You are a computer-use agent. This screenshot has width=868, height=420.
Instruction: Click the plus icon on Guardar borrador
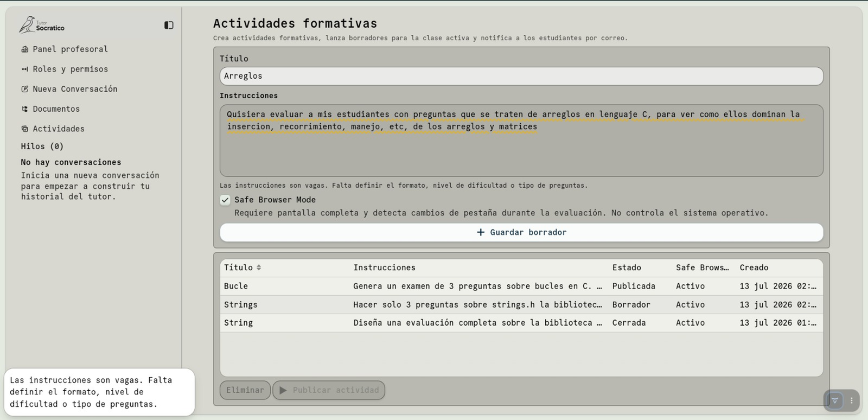(x=480, y=232)
